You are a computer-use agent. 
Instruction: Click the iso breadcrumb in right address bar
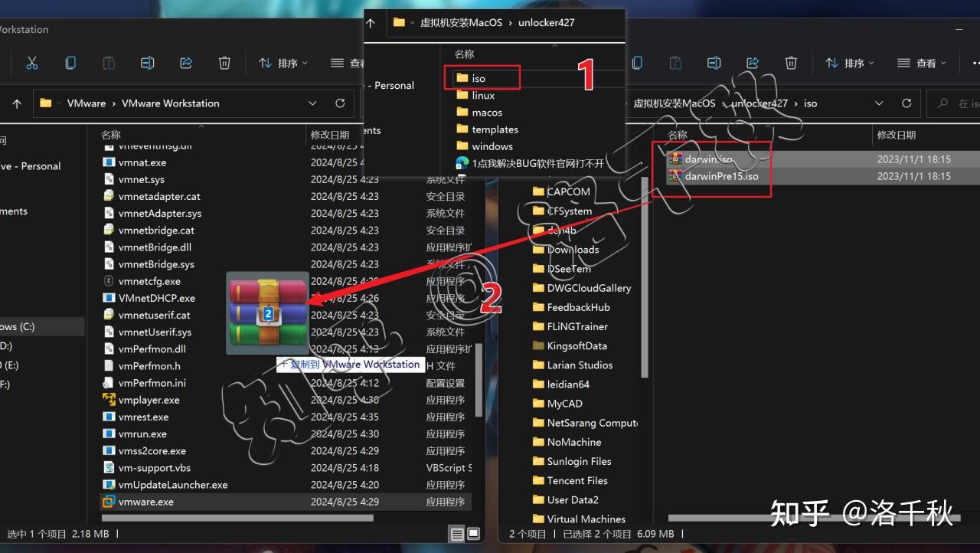pos(811,103)
